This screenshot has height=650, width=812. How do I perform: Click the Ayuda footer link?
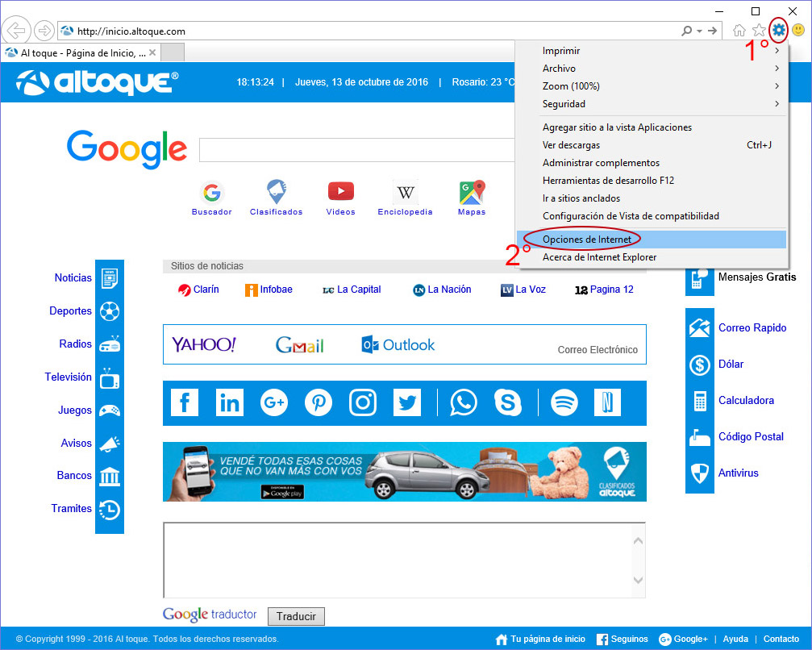(x=735, y=640)
